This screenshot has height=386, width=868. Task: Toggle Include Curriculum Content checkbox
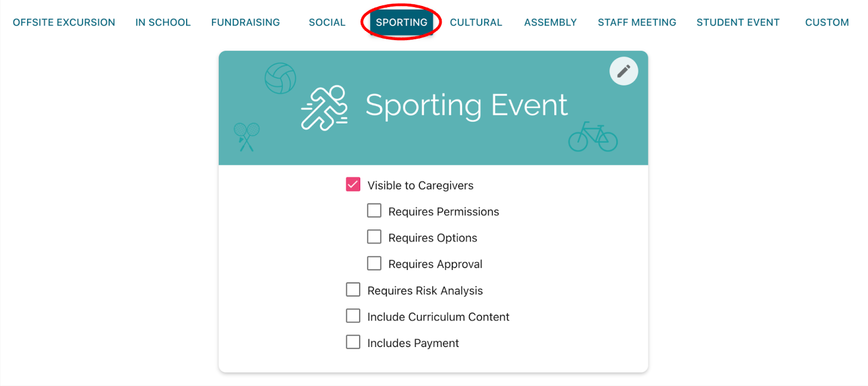coord(353,316)
